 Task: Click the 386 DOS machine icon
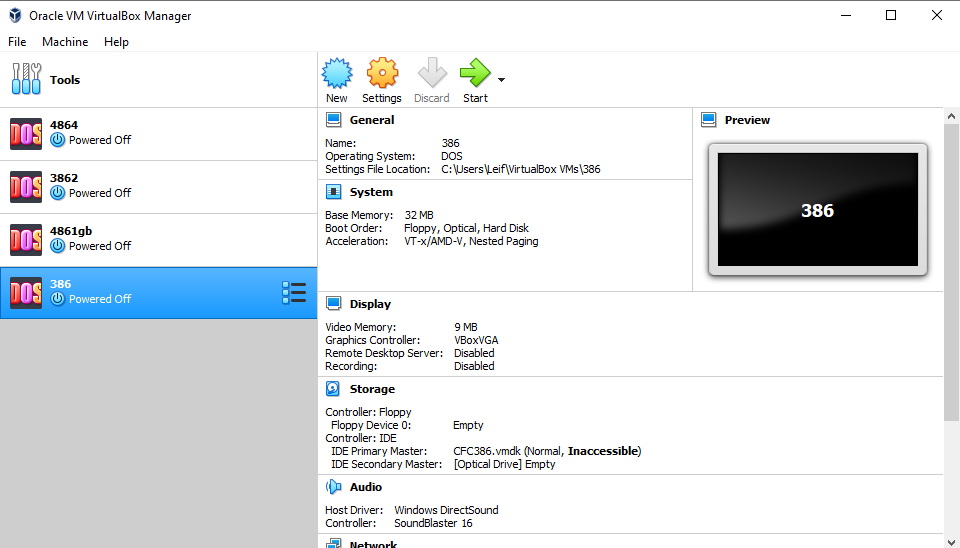tap(26, 293)
